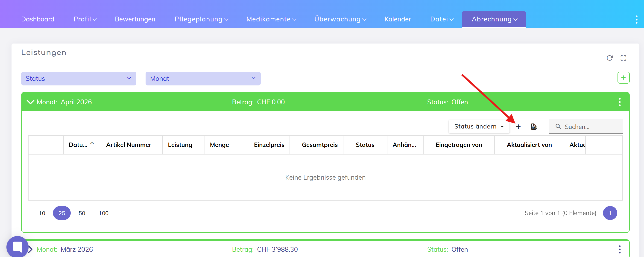Open top-right vertical dots menu
Viewport: 644px width, 257px height.
(636, 19)
